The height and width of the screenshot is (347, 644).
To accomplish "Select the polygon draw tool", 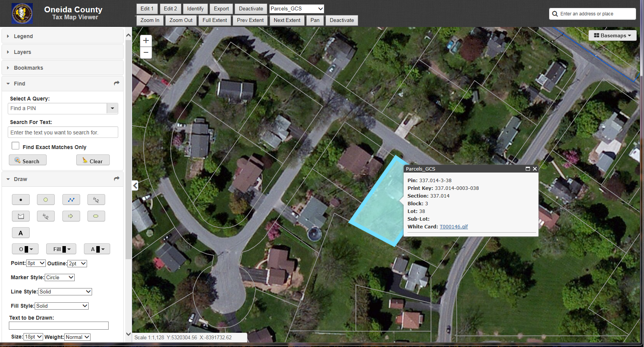I will pos(21,216).
